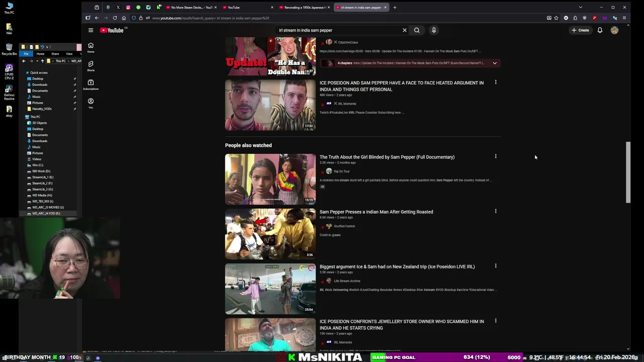Switch to the plain YouTube tab

[x=247, y=8]
